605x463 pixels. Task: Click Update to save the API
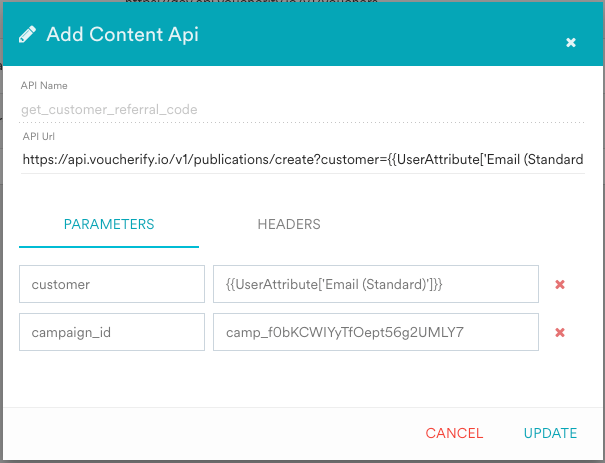(x=550, y=433)
